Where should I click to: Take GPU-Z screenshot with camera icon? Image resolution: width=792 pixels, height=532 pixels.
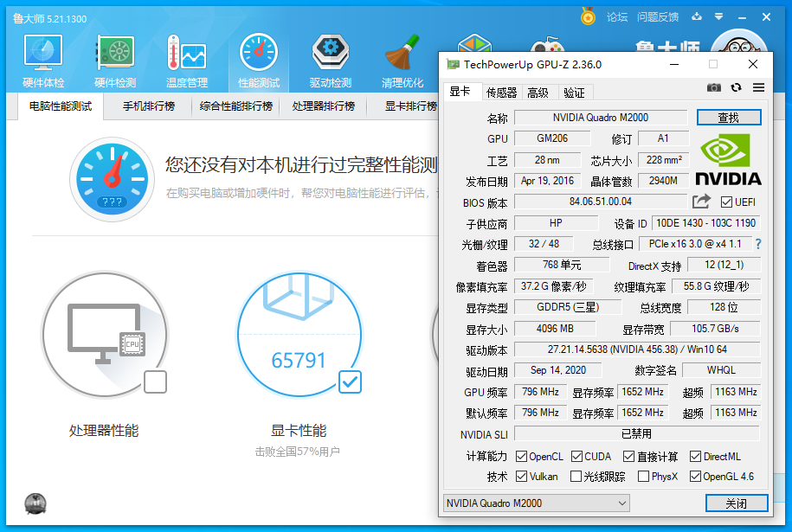coord(714,88)
